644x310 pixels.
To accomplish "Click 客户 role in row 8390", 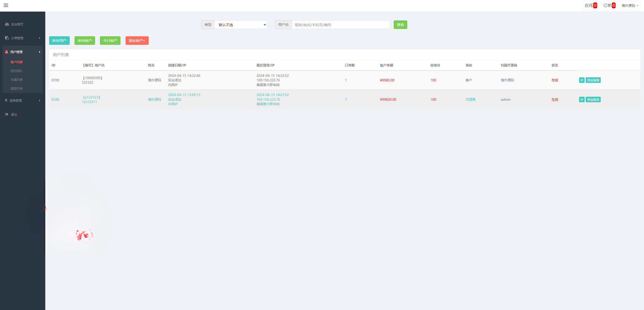I will (469, 80).
